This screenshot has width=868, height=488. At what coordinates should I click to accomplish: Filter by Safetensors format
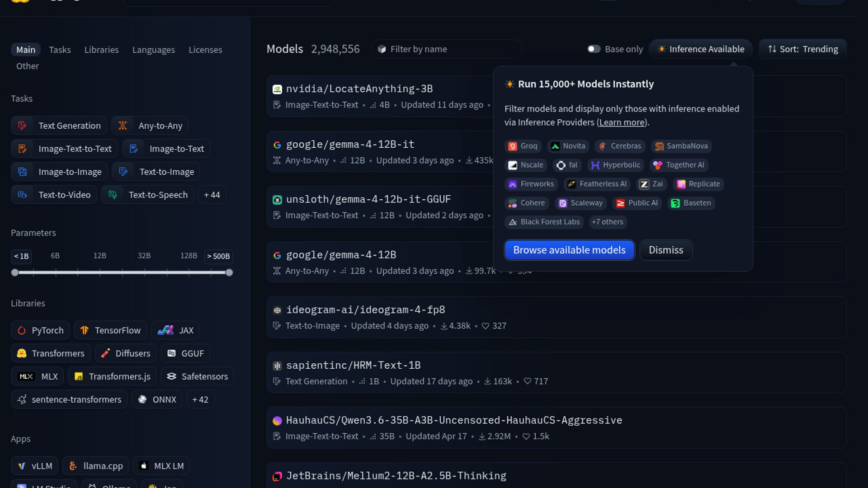[197, 376]
